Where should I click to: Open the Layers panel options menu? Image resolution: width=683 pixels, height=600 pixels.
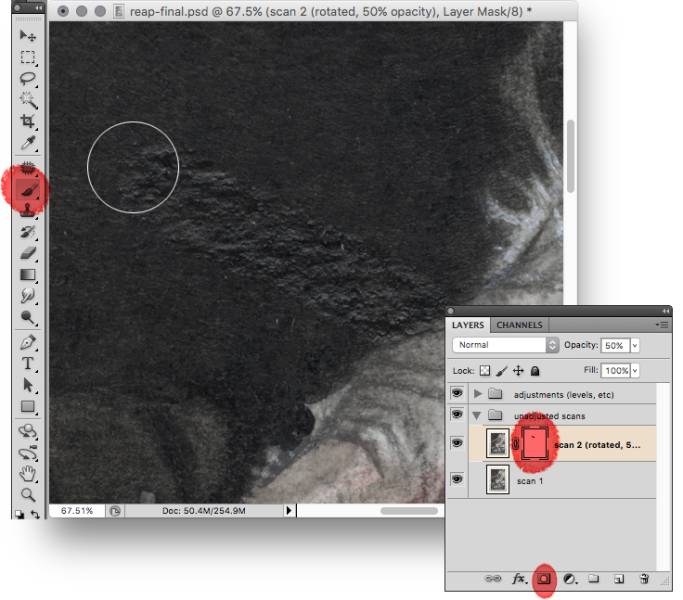click(661, 325)
